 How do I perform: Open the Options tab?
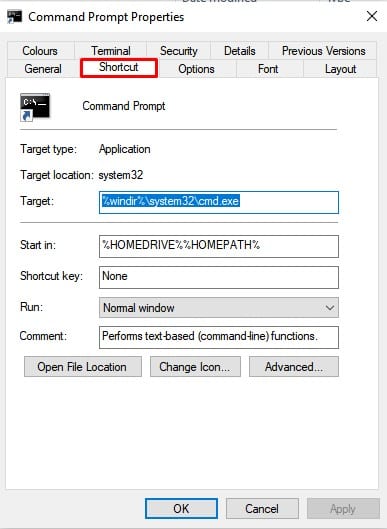pos(196,69)
